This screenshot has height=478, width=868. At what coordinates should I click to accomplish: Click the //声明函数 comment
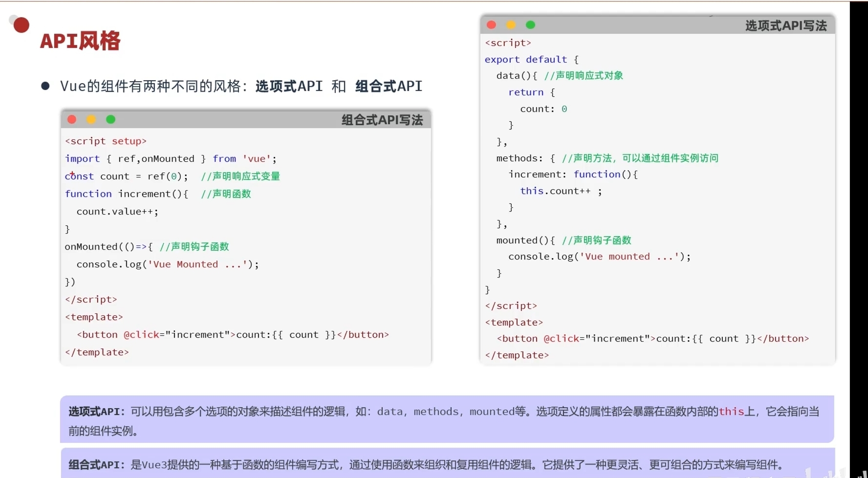226,194
